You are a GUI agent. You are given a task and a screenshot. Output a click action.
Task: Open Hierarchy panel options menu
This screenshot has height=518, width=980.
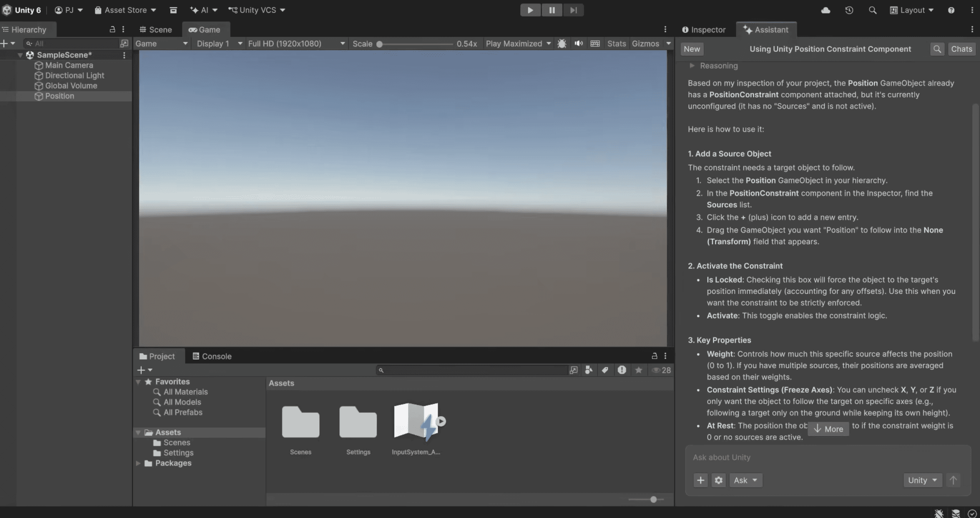(x=123, y=29)
